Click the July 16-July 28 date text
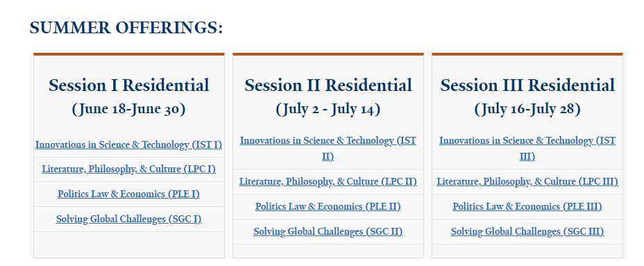644x266 pixels. coord(527,109)
